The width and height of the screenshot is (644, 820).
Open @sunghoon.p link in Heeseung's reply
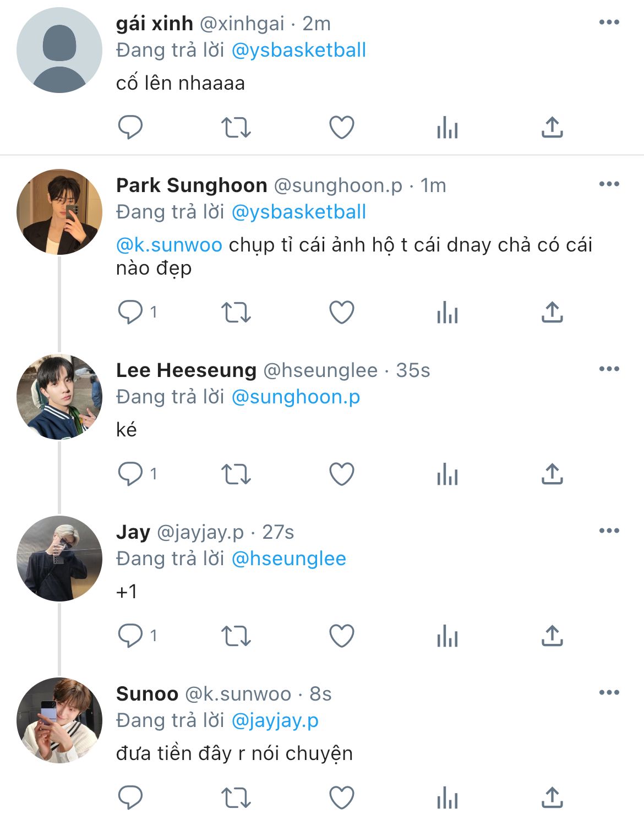pos(296,397)
